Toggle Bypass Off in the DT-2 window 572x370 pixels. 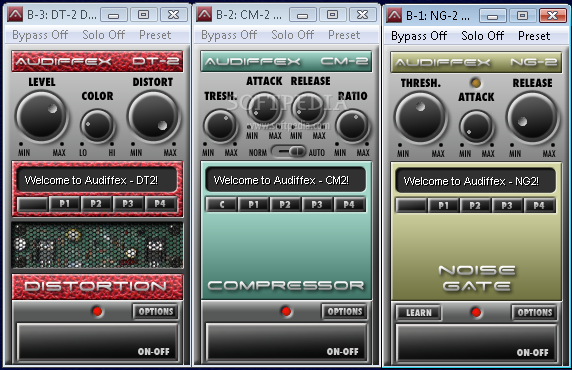(40, 35)
